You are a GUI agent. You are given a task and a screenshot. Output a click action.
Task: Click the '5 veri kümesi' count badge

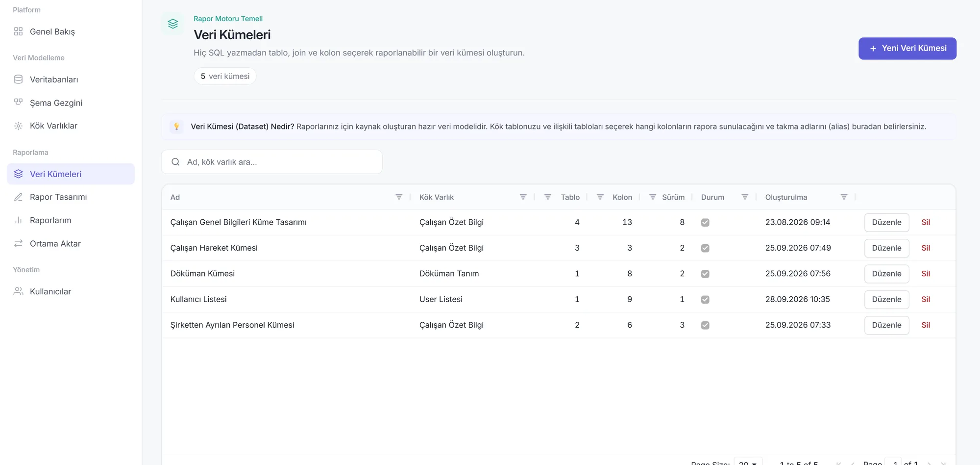point(225,76)
